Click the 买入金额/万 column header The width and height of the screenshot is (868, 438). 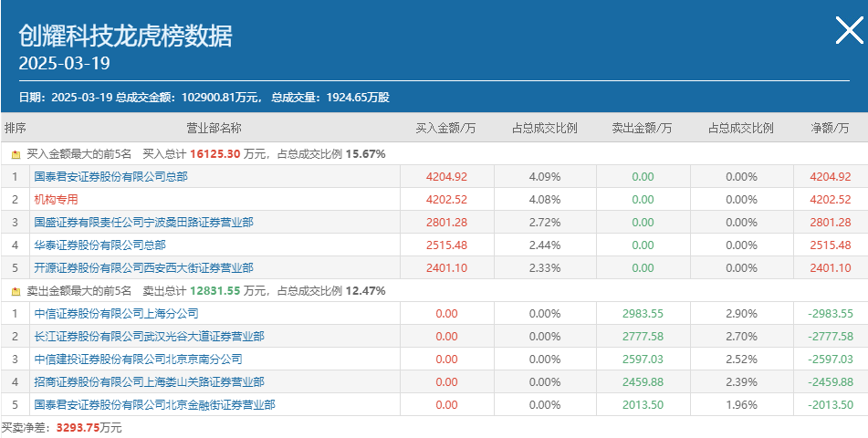click(x=446, y=128)
